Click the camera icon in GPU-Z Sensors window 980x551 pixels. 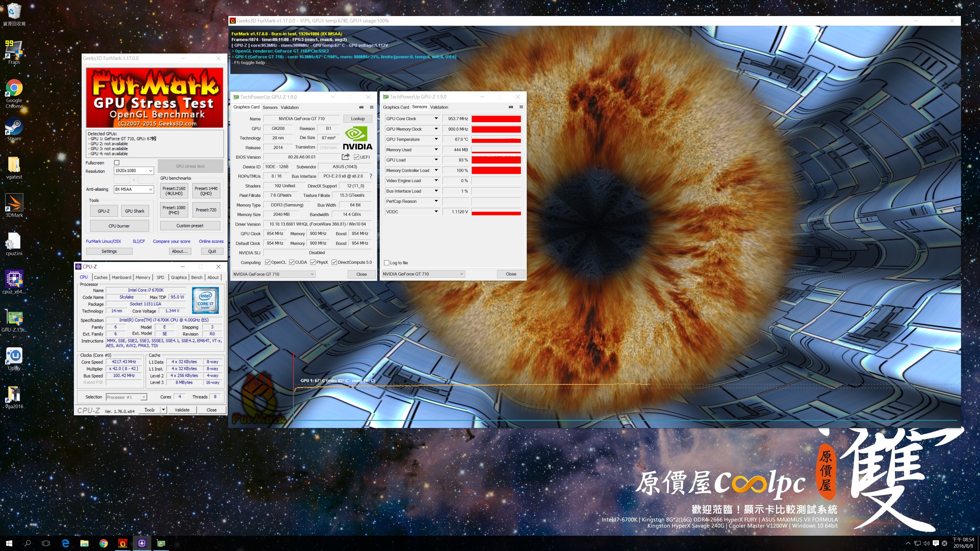point(511,107)
